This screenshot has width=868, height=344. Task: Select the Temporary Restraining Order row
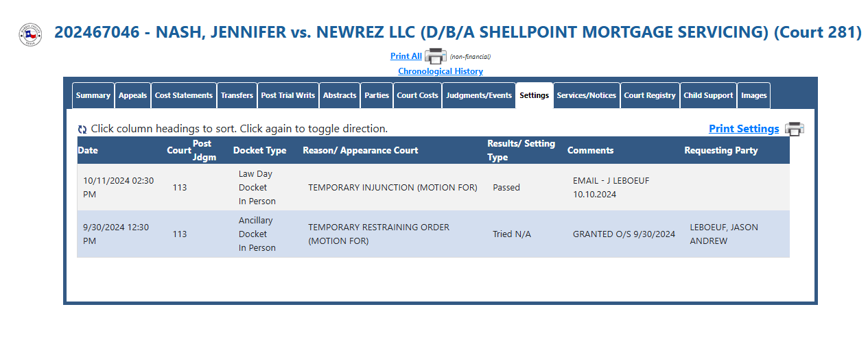point(433,234)
